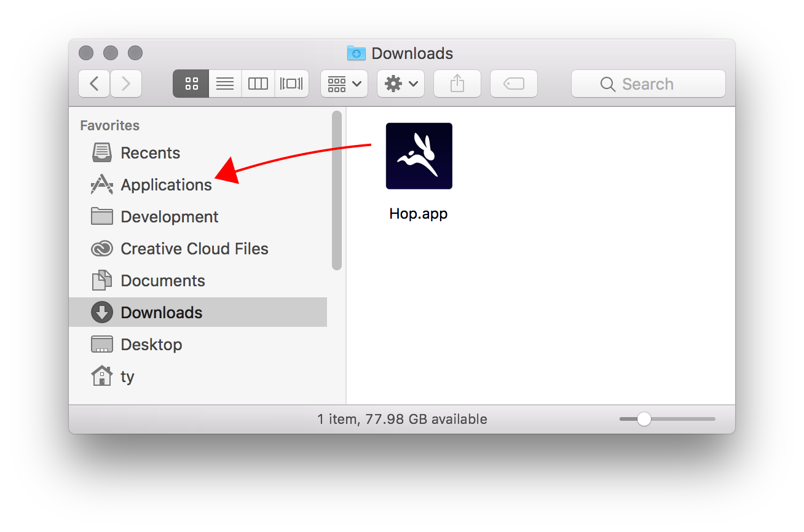Open the ty home folder
This screenshot has height=532, width=804.
click(198, 376)
